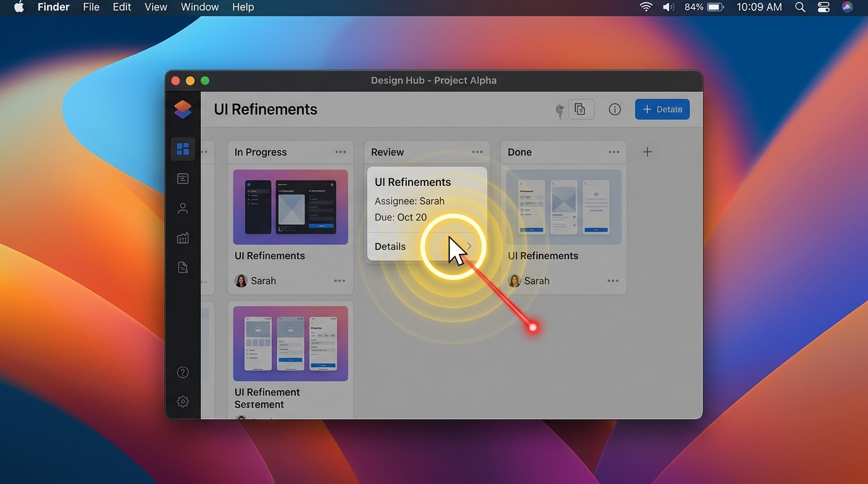Open Details in the task popup
Screen dimensions: 868x484
[x=427, y=246]
